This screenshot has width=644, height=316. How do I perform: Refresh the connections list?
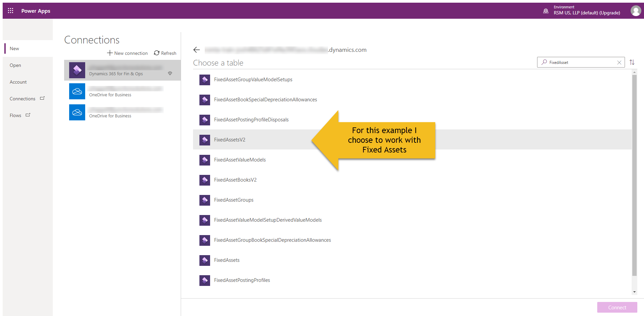[x=165, y=53]
